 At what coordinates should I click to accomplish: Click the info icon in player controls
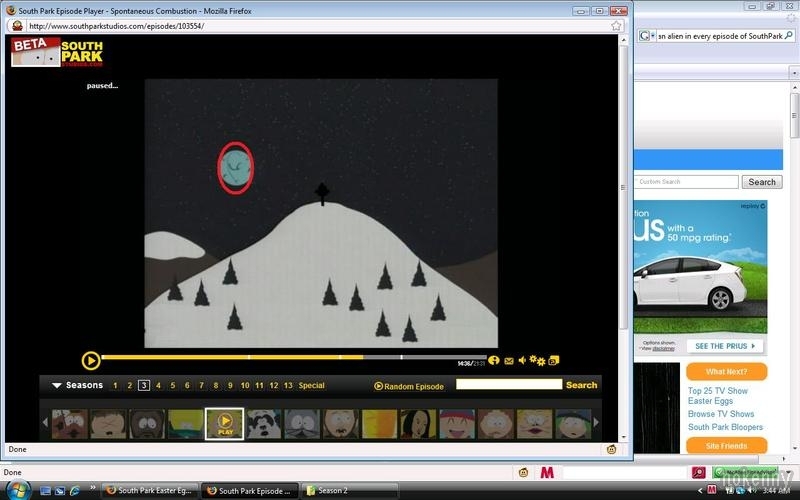point(494,360)
